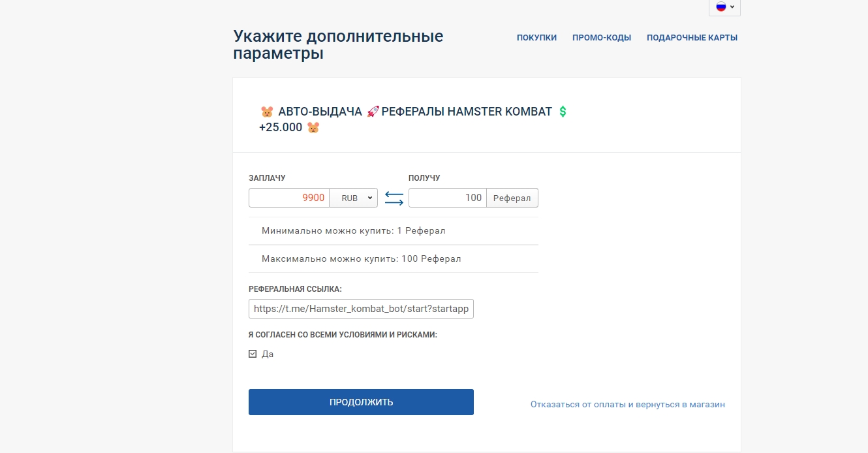Click into the referral link input
Image resolution: width=868 pixels, height=453 pixels.
361,309
